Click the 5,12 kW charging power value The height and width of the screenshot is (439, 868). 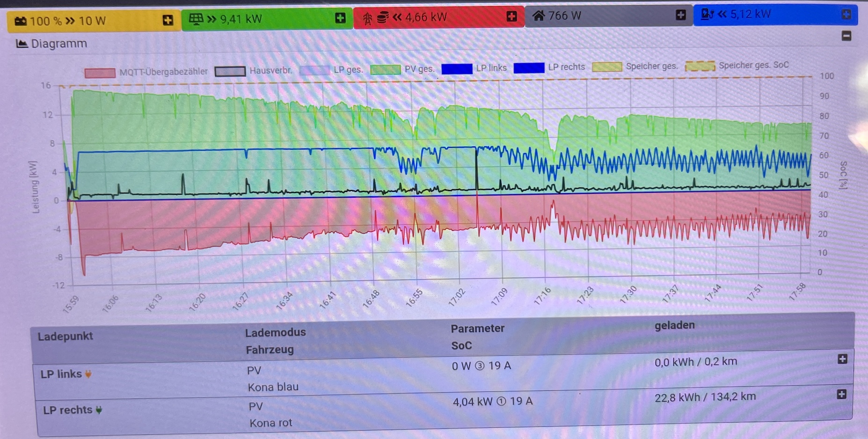(751, 15)
